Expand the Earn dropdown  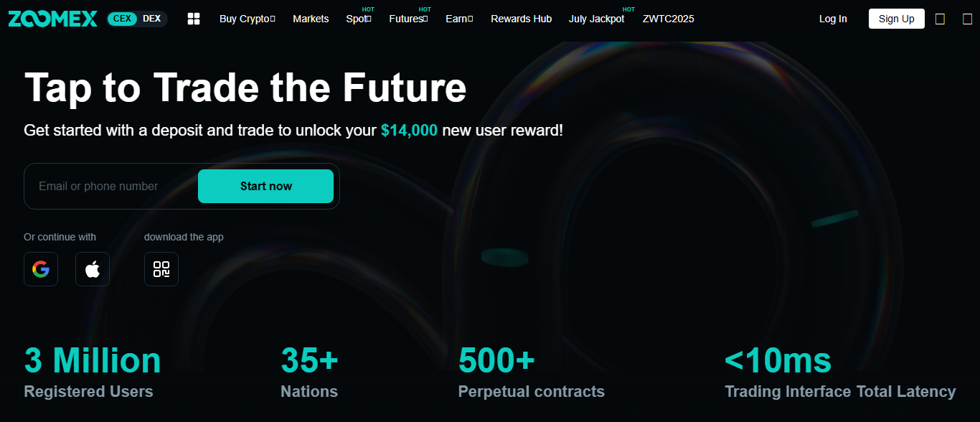click(459, 19)
